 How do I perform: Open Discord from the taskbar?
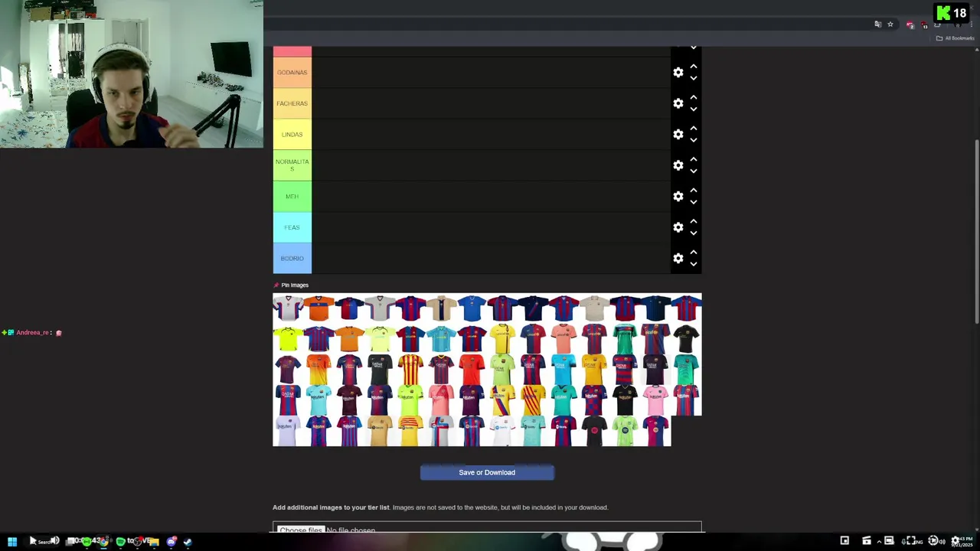(x=171, y=541)
